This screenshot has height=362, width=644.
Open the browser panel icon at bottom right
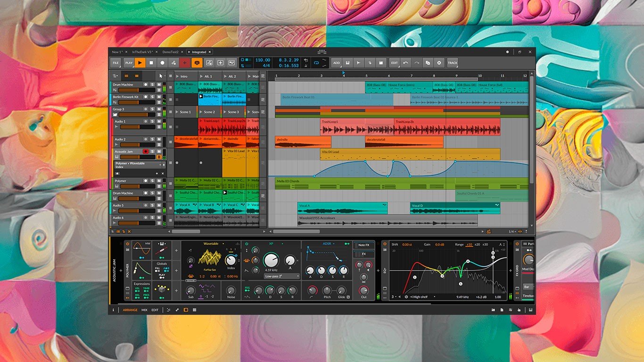(x=493, y=310)
